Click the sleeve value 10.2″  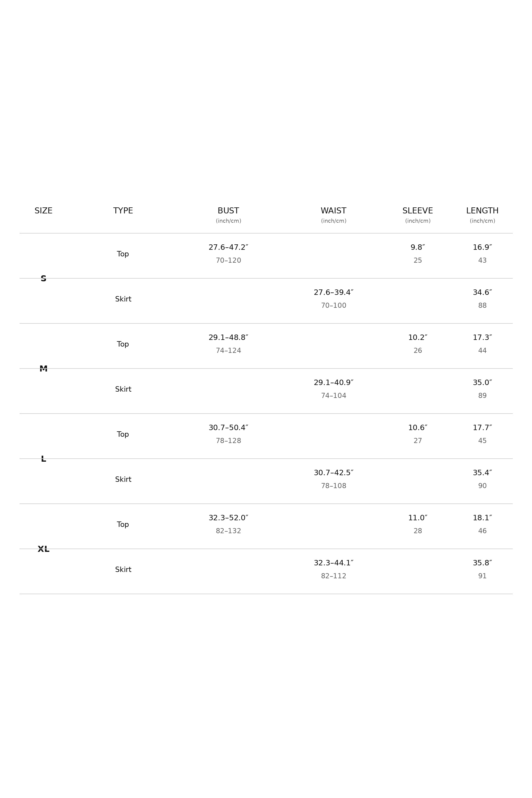pos(418,338)
